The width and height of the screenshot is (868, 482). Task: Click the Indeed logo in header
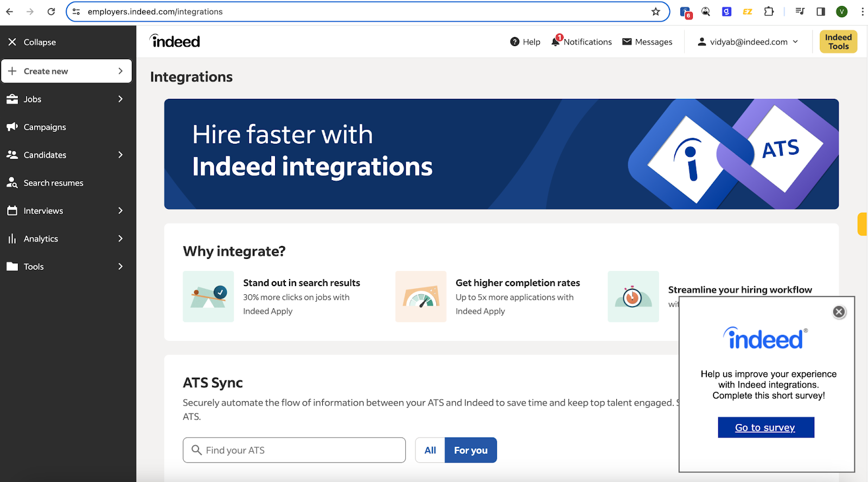pos(175,41)
